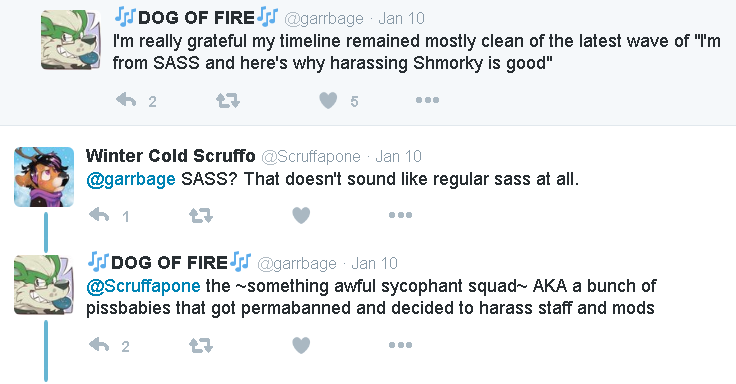Reply to the top DOG OF FIRE tweet
The height and width of the screenshot is (384, 736).
click(x=126, y=100)
